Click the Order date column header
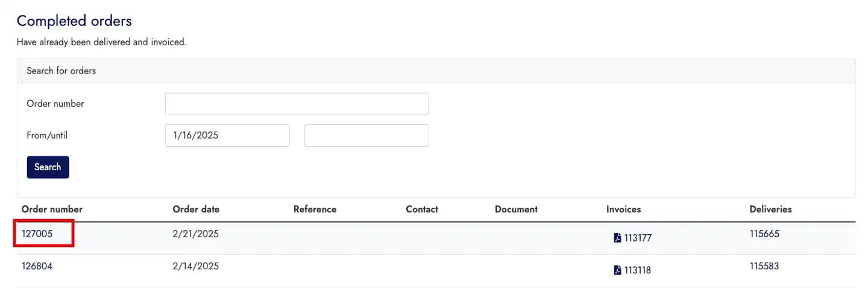Image resolution: width=868 pixels, height=297 pixels. (x=196, y=209)
